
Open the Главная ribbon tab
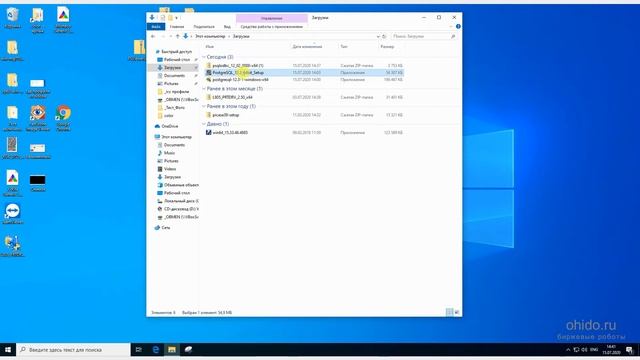177,27
